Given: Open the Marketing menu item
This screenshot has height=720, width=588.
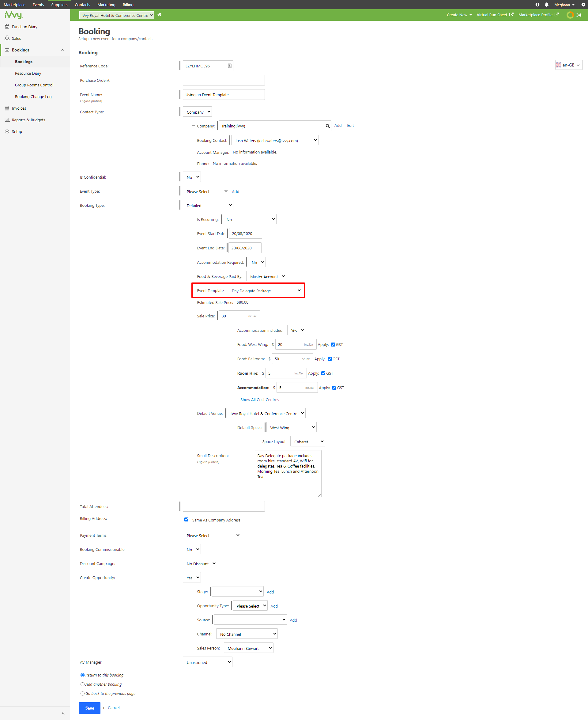Looking at the screenshot, I should pyautogui.click(x=106, y=4).
